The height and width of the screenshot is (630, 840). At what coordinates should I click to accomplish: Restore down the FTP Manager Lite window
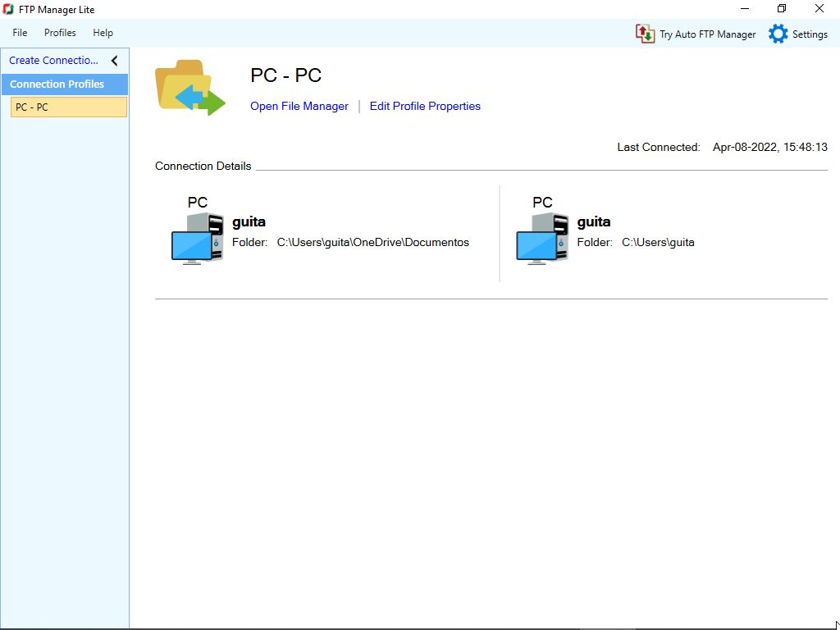782,8
